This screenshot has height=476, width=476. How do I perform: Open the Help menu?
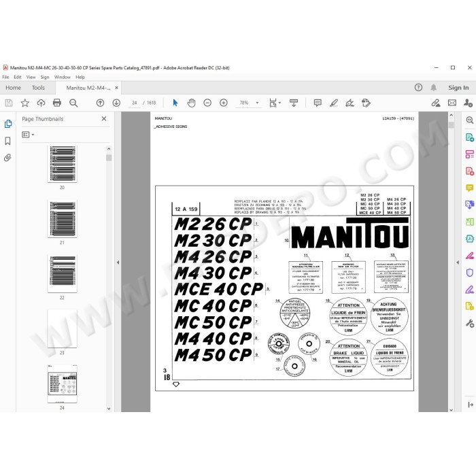(80, 77)
